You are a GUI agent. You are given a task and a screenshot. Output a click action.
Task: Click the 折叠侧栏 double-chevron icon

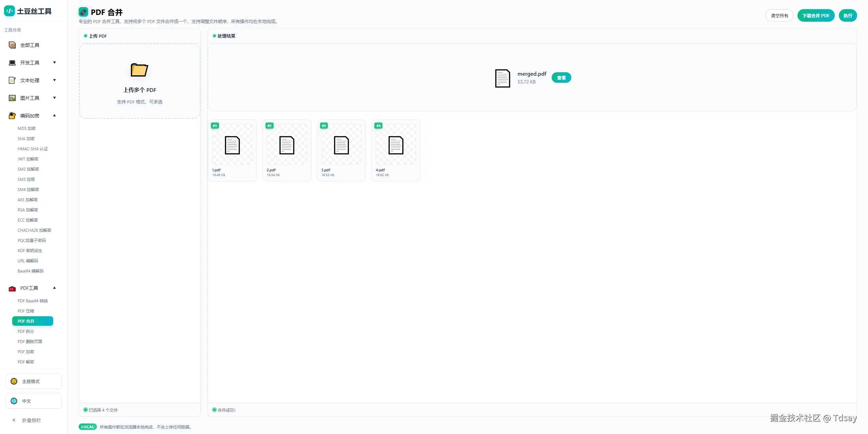(x=14, y=420)
